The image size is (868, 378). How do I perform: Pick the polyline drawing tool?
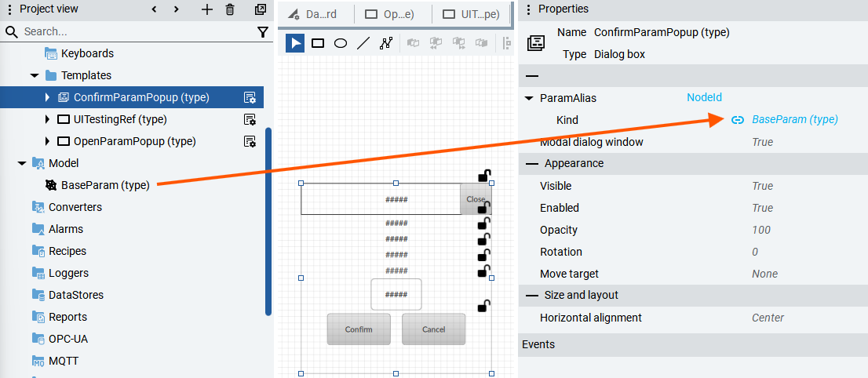[386, 43]
